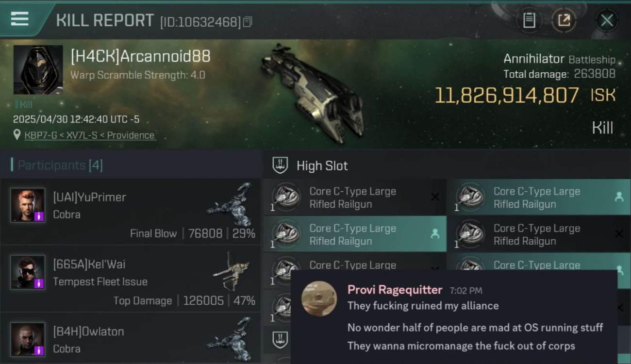
Task: Open the hamburger menu icon
Action: 19,19
